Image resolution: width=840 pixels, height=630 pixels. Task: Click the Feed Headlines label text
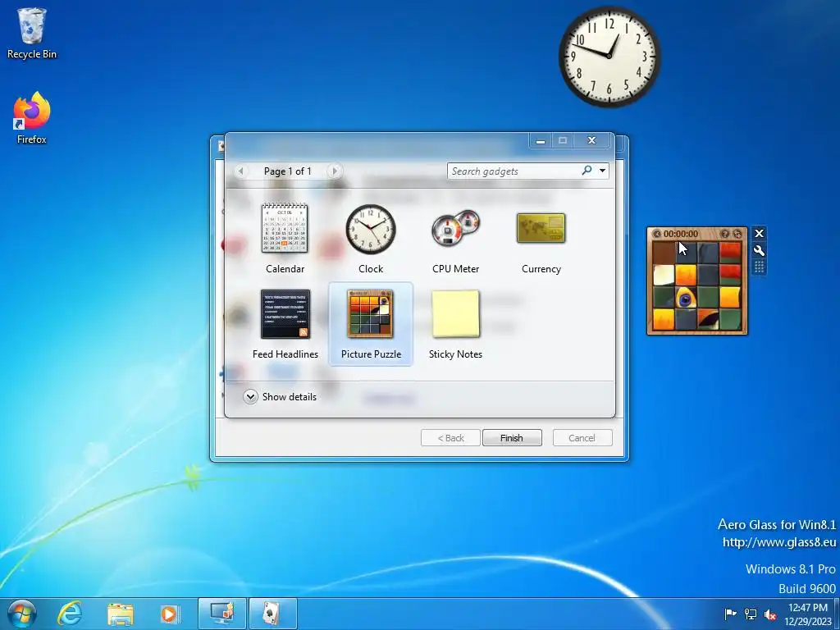(x=285, y=354)
